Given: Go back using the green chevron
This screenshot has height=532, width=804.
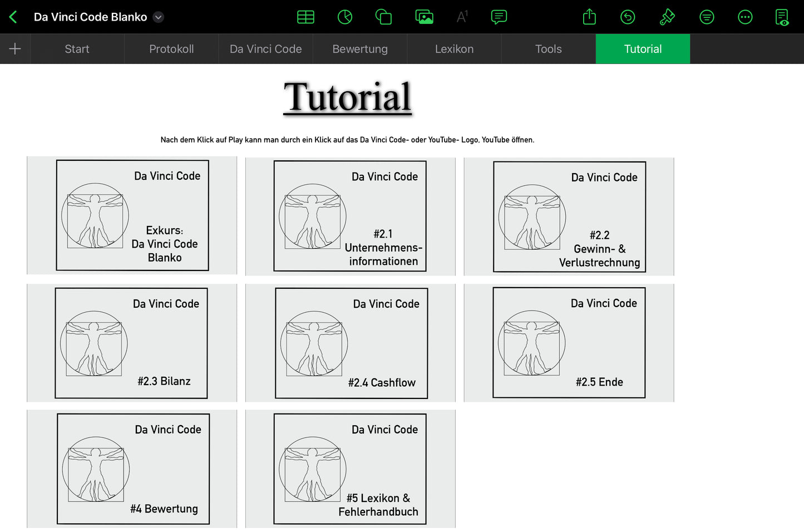Looking at the screenshot, I should pos(13,17).
